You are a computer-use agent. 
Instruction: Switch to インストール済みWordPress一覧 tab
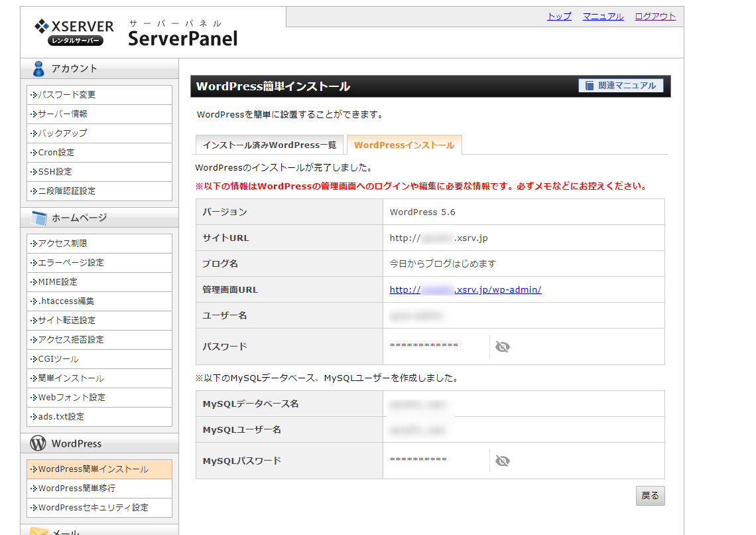(x=269, y=145)
